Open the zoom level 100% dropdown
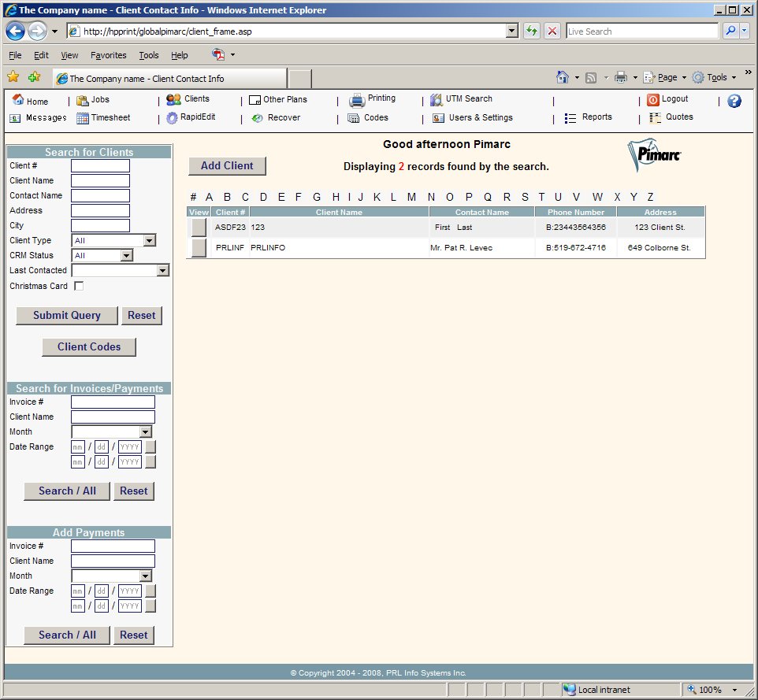 coord(735,690)
